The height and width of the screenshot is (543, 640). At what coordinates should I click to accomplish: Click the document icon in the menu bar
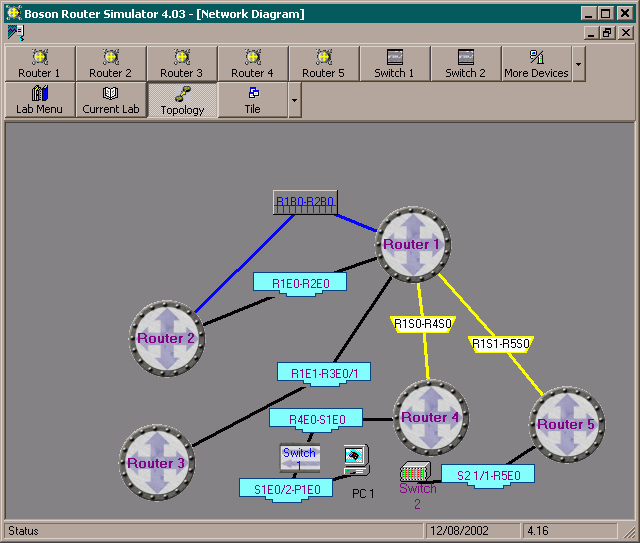(16, 33)
